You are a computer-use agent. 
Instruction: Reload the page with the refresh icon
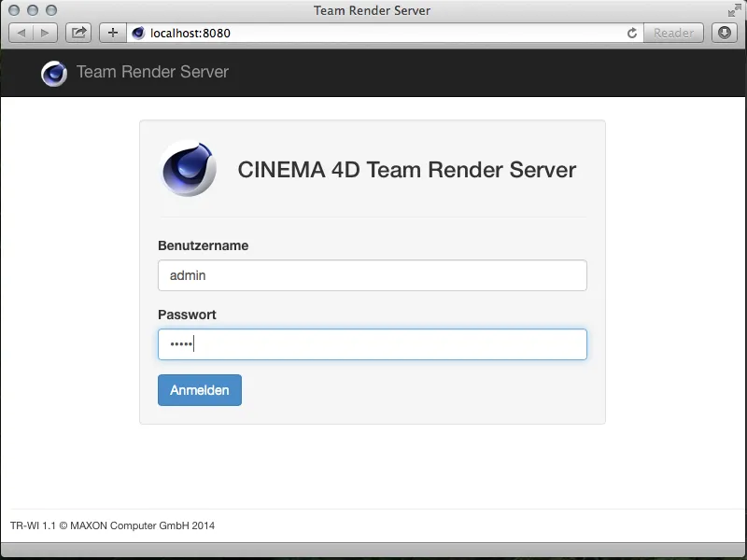coord(632,32)
